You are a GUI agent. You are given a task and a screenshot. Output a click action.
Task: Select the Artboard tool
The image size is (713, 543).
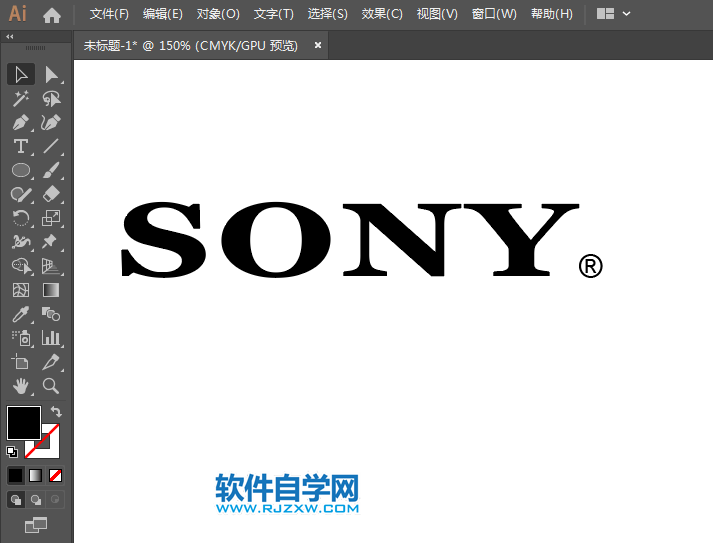21,362
